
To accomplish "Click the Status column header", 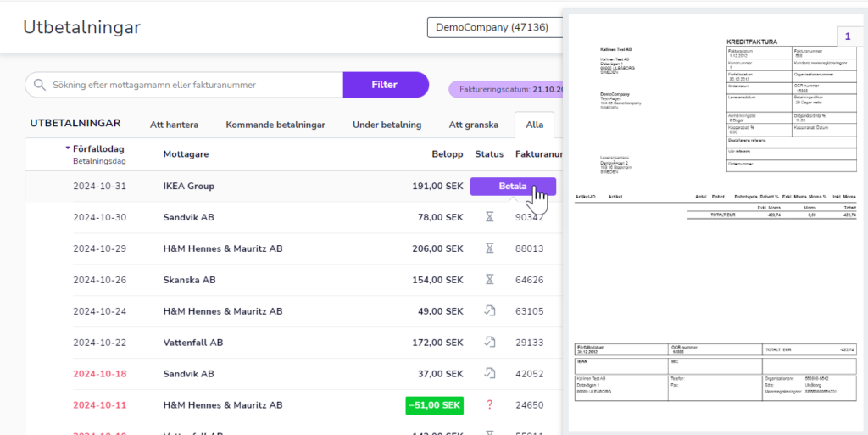I will [489, 154].
